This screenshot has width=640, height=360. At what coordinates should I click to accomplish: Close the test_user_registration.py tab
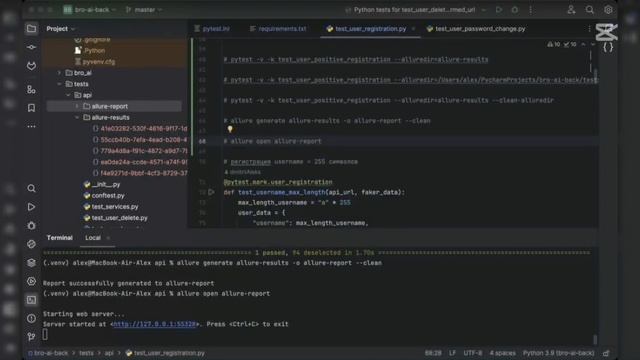pyautogui.click(x=413, y=29)
